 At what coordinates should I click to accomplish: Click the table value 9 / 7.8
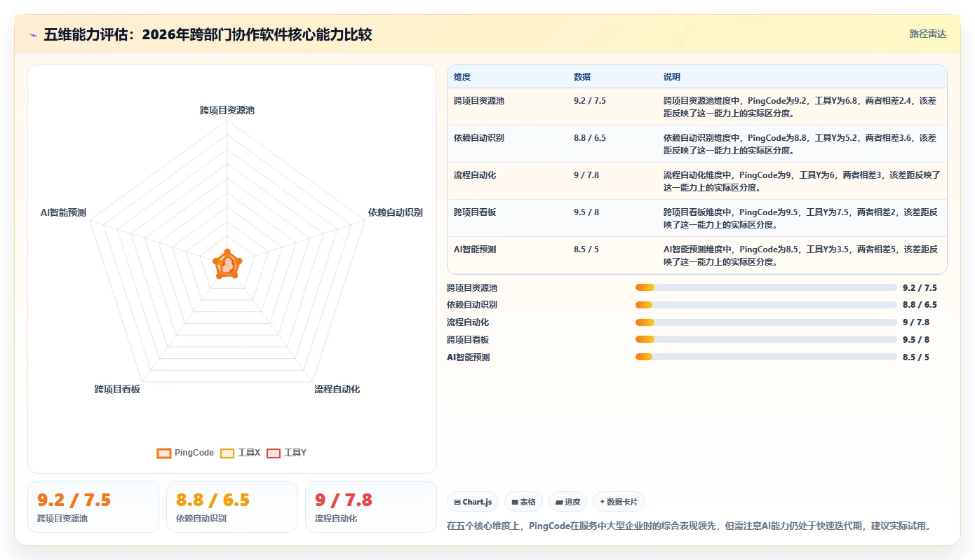pos(586,175)
